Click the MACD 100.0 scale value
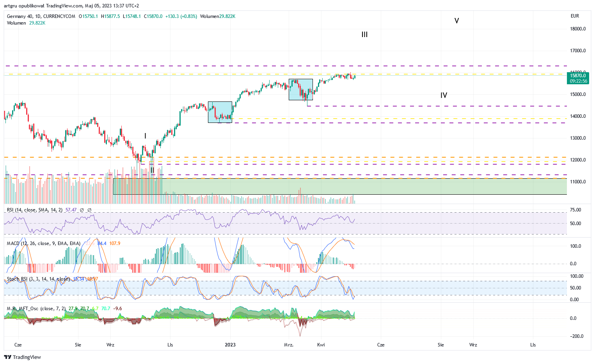595x364 pixels. (575, 246)
